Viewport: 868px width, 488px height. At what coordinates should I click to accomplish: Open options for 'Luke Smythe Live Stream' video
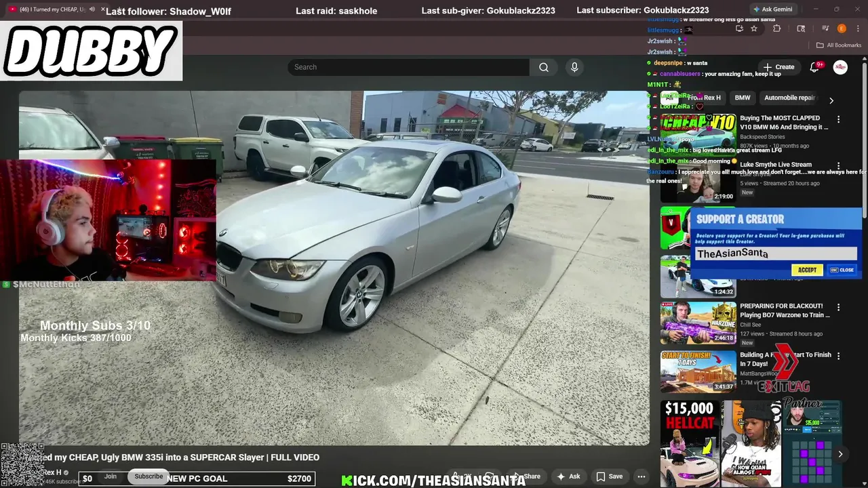pyautogui.click(x=838, y=165)
